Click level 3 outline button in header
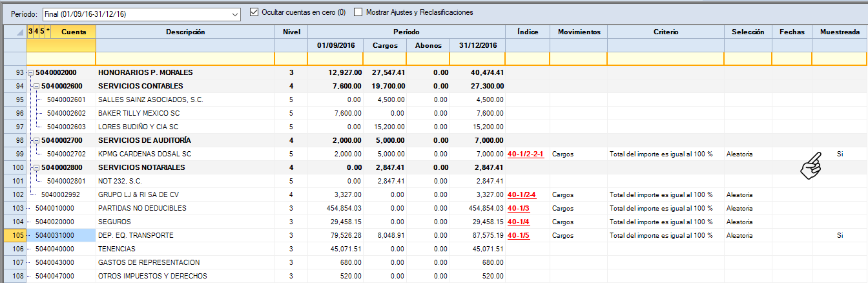The width and height of the screenshot is (868, 283). point(30,31)
